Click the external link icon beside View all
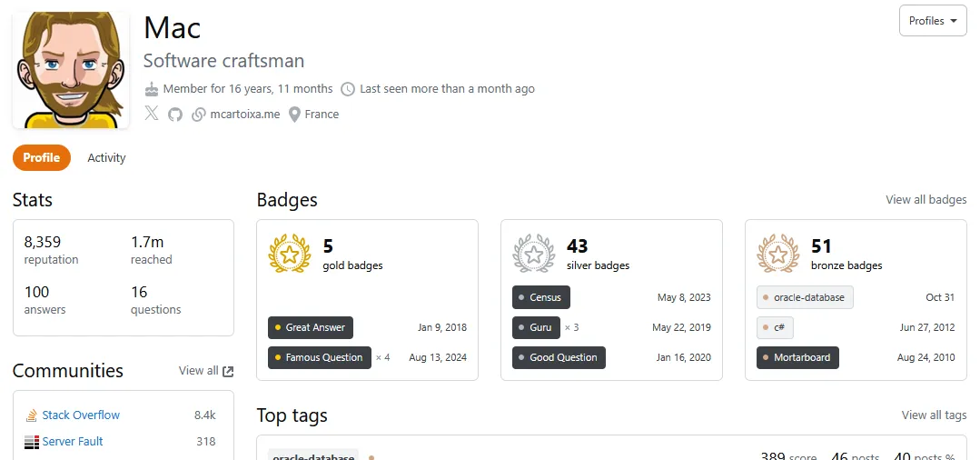The height and width of the screenshot is (460, 980). click(228, 371)
